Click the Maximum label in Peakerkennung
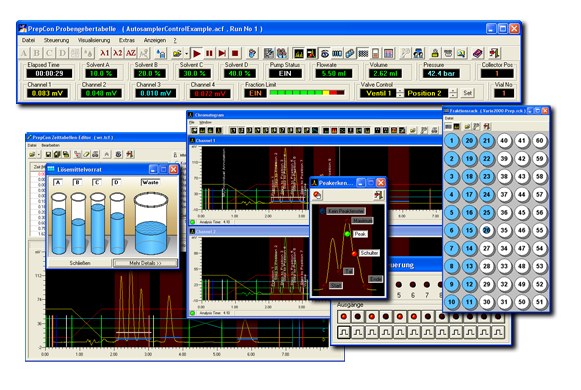The height and width of the screenshot is (390, 581). click(x=362, y=220)
